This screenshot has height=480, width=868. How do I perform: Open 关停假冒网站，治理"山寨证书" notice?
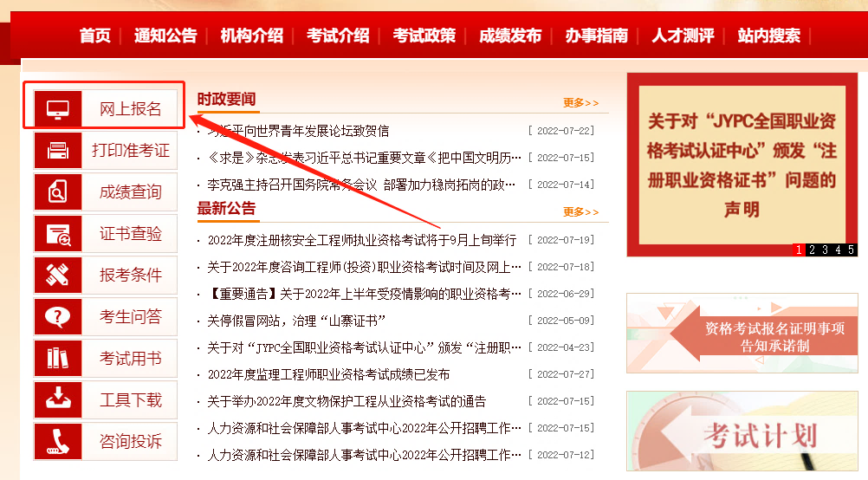click(x=296, y=321)
